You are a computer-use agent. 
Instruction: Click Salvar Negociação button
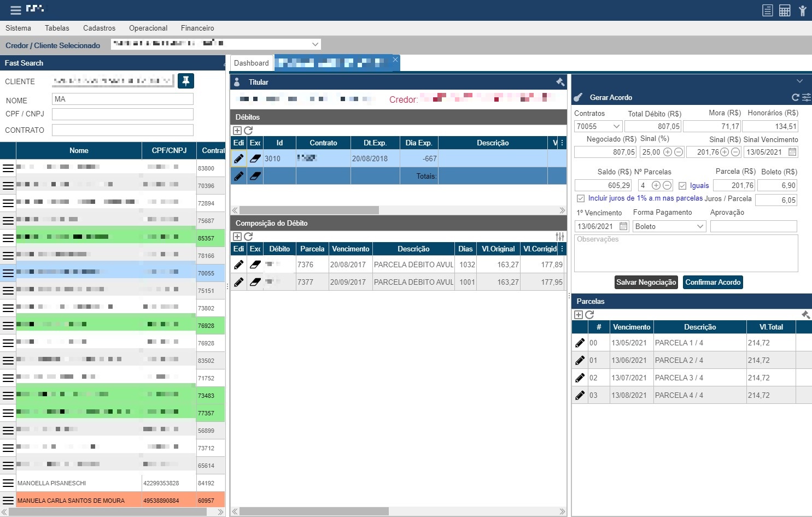click(646, 282)
